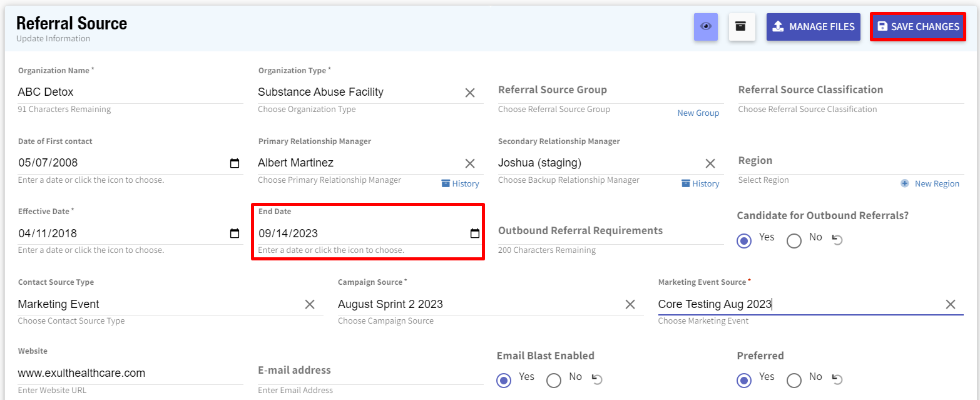Click the Save Changes button
Image resolution: width=980 pixels, height=400 pixels.
click(x=917, y=27)
